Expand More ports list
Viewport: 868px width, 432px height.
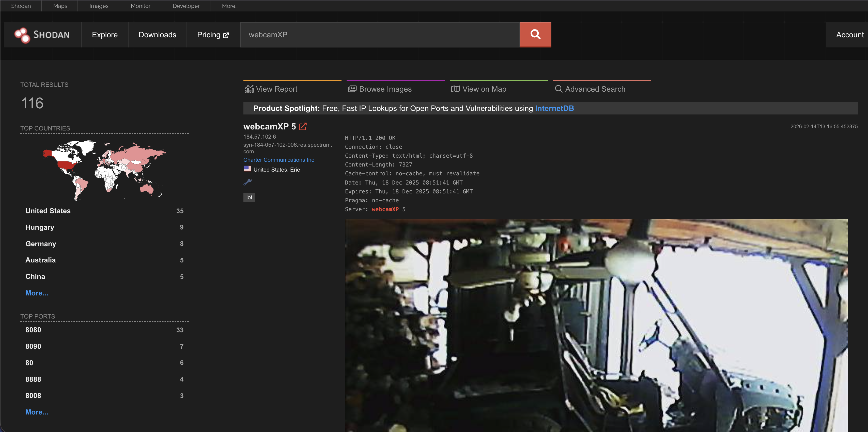pos(37,412)
